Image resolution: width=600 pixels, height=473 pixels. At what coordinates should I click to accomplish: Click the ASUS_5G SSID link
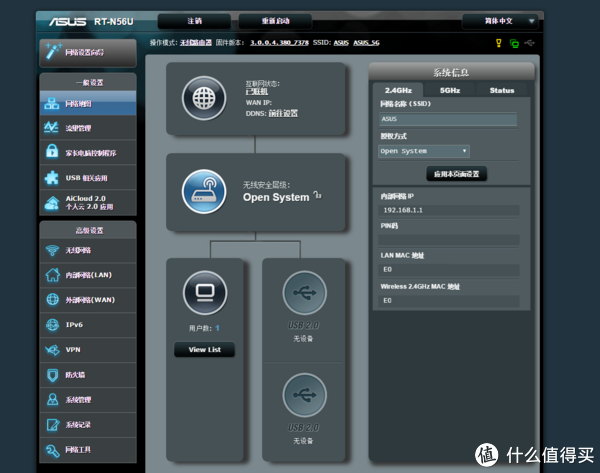coord(366,42)
